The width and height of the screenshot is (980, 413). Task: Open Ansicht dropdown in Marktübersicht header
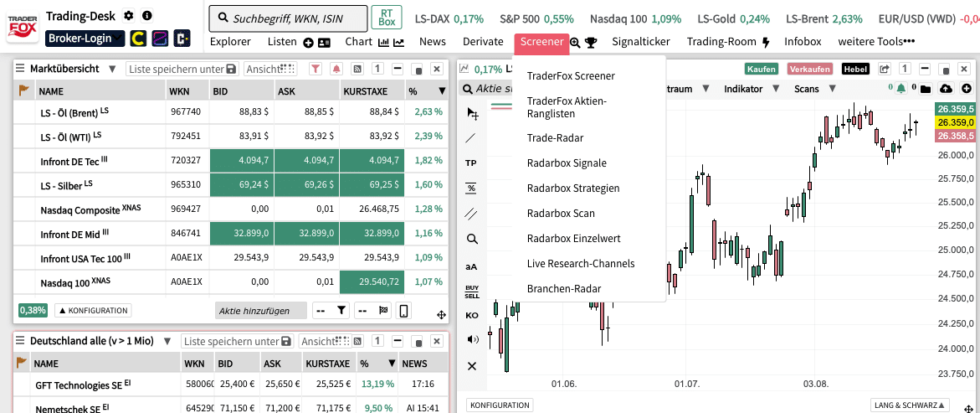(270, 69)
